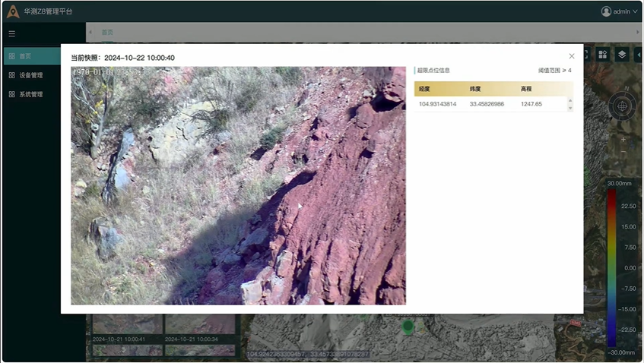Select the table row with longitude 104.93143814
The width and height of the screenshot is (644, 363).
click(x=491, y=104)
